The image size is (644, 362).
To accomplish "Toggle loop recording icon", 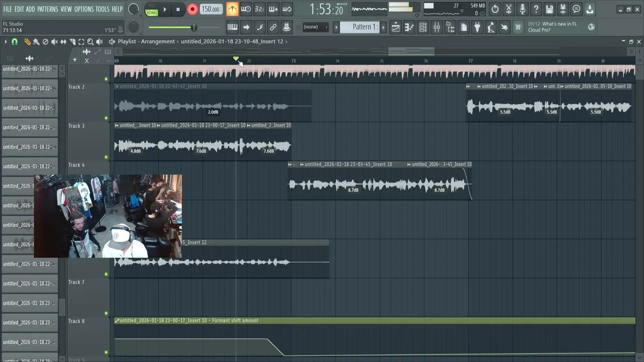I will click(x=287, y=9).
